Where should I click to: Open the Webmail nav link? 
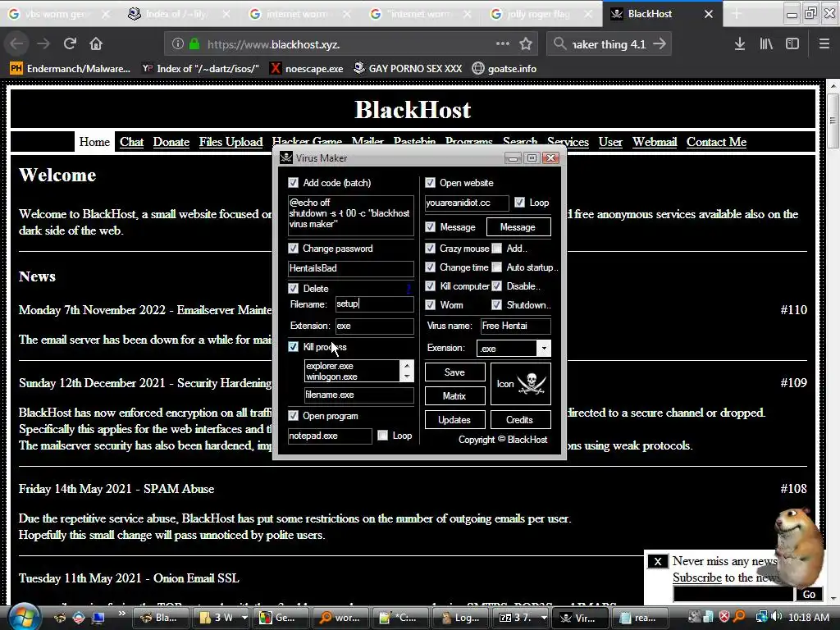[x=655, y=142]
